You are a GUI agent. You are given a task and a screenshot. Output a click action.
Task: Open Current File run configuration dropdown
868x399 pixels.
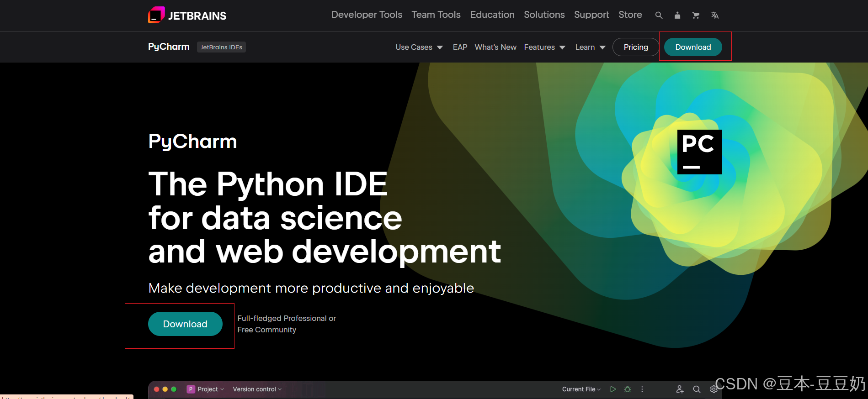point(581,389)
